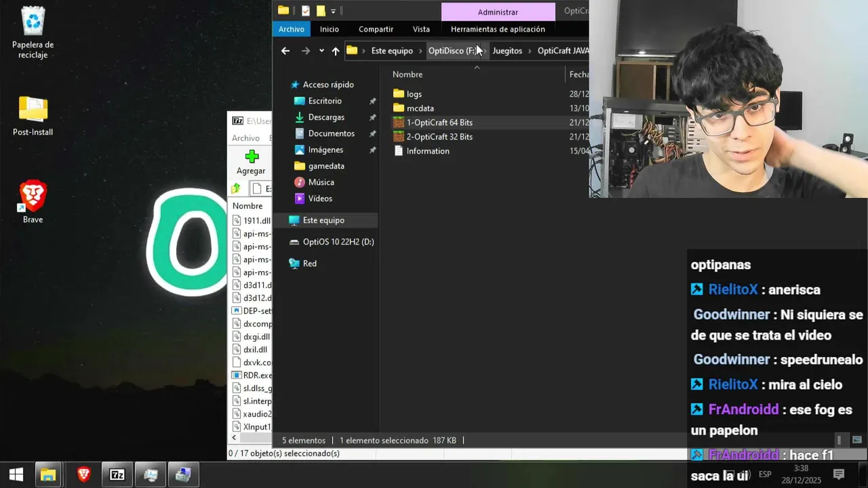Open Documentos in quick access
Screen dimensions: 868x488
[x=331, y=134]
